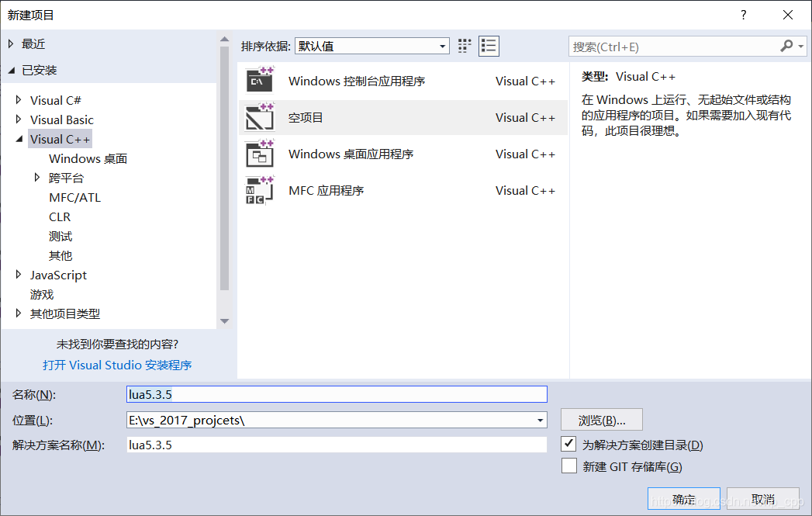Select MFC/ATL category

point(75,197)
